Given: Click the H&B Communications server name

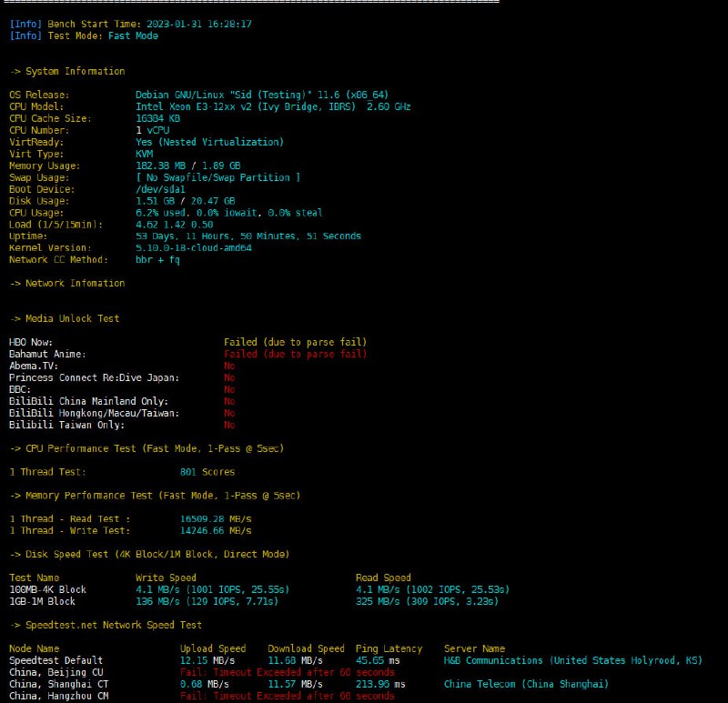Looking at the screenshot, I should click(x=571, y=660).
